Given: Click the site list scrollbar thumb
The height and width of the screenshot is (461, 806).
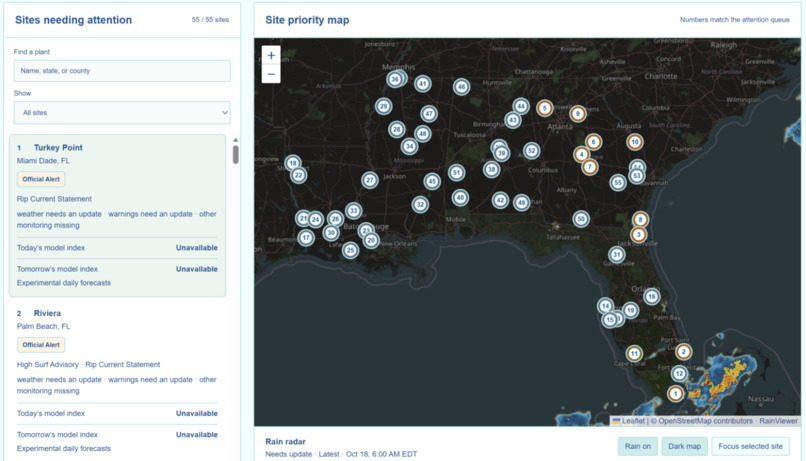Looking at the screenshot, I should pyautogui.click(x=235, y=155).
